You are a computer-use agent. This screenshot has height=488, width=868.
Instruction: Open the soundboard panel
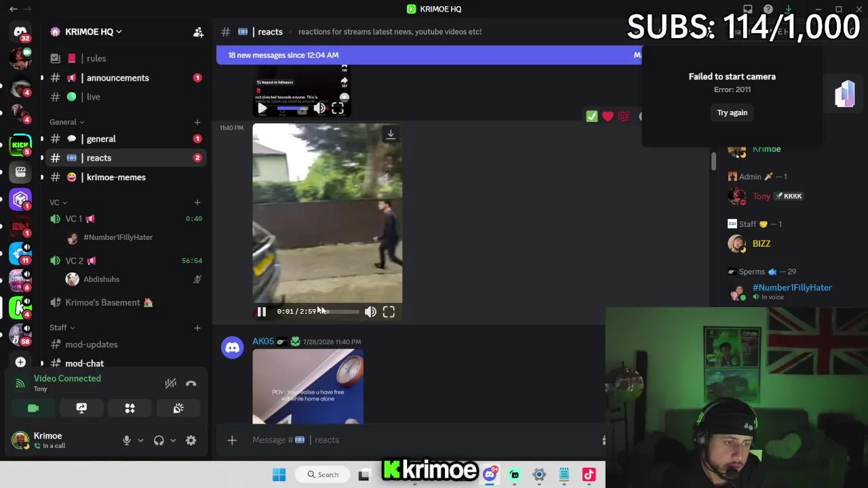point(178,408)
